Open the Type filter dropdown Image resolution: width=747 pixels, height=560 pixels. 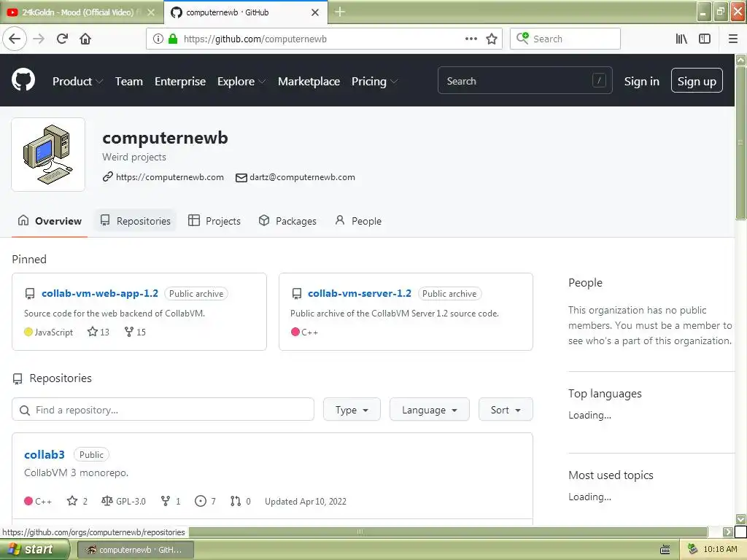tap(352, 410)
